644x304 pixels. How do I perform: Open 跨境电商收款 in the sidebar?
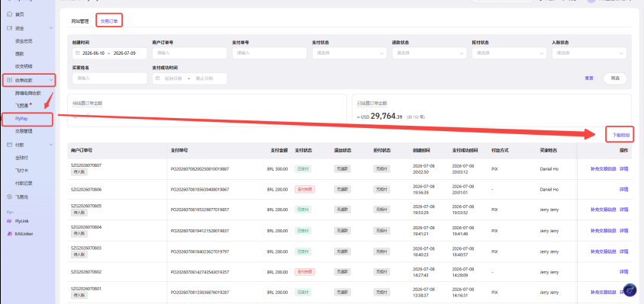(x=28, y=93)
